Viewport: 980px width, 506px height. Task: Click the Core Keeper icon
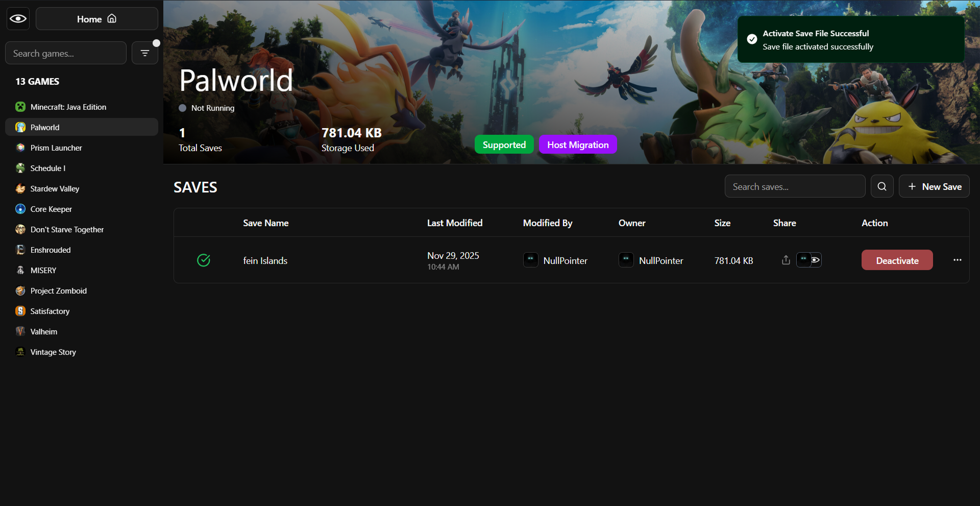20,209
